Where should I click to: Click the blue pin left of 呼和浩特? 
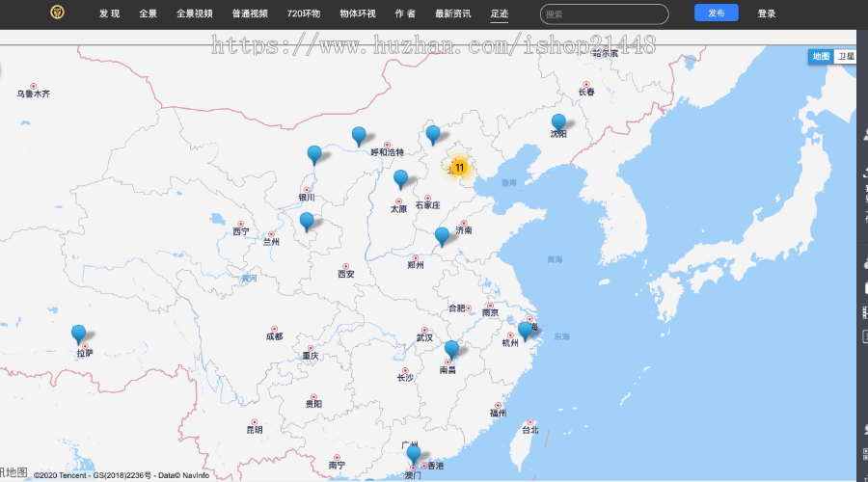[x=359, y=136]
